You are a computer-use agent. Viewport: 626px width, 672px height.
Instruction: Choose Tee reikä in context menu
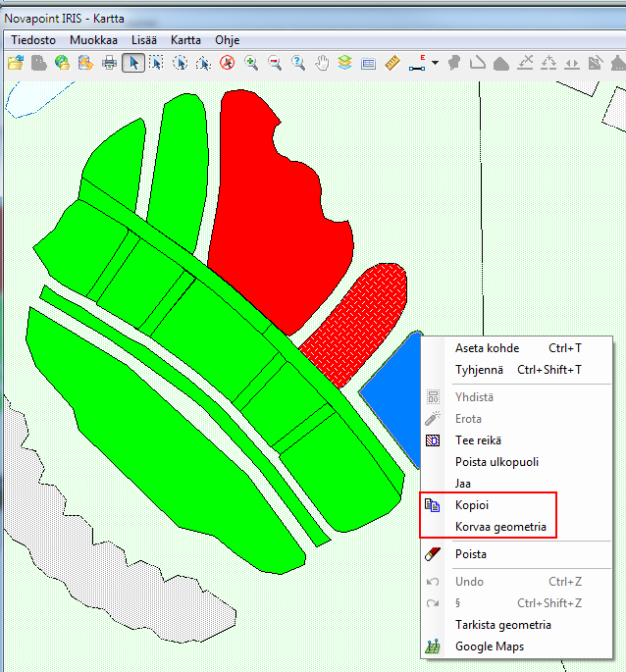pos(517,440)
